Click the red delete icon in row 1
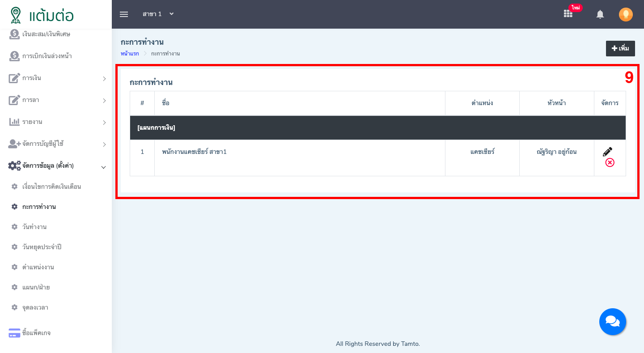The height and width of the screenshot is (353, 644). coord(610,162)
